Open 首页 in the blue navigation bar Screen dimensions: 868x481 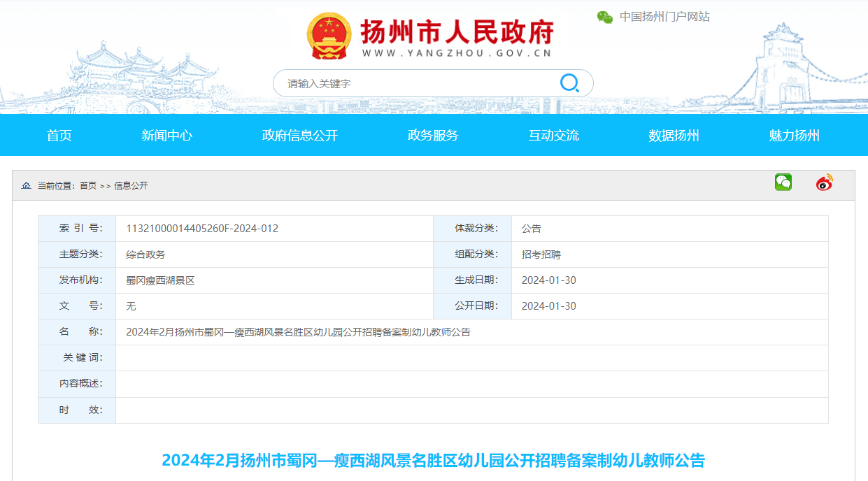[x=59, y=136]
